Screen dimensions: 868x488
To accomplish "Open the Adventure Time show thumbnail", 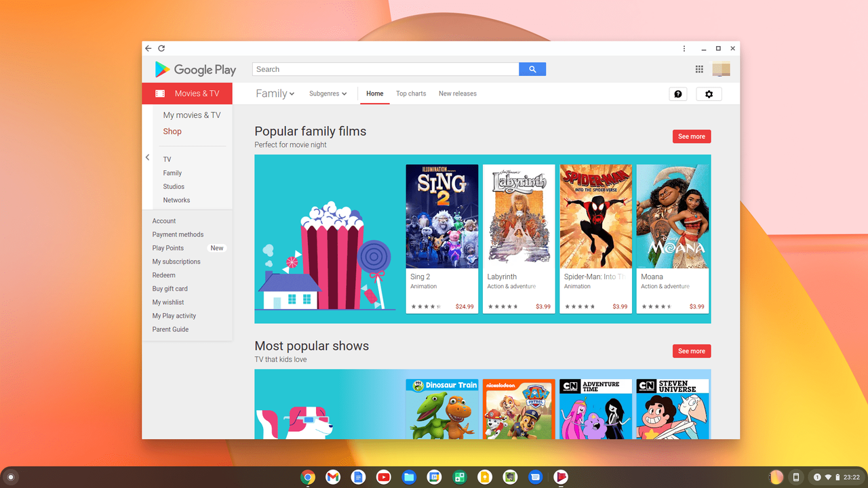I will pos(596,409).
